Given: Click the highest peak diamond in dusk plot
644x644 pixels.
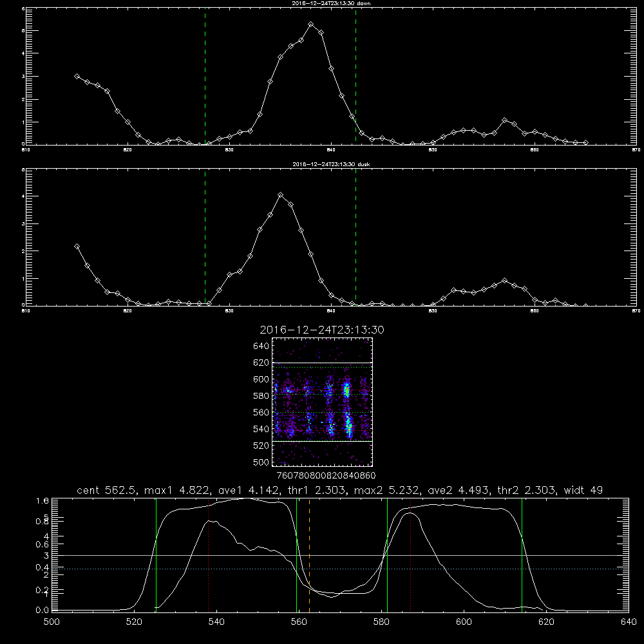Looking at the screenshot, I should 281,195.
